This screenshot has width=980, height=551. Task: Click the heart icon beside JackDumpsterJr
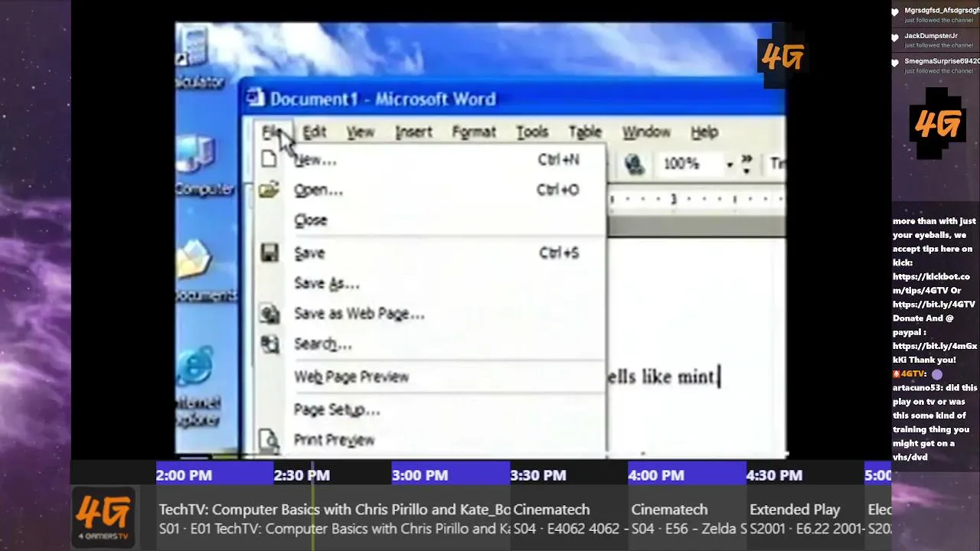click(x=896, y=38)
